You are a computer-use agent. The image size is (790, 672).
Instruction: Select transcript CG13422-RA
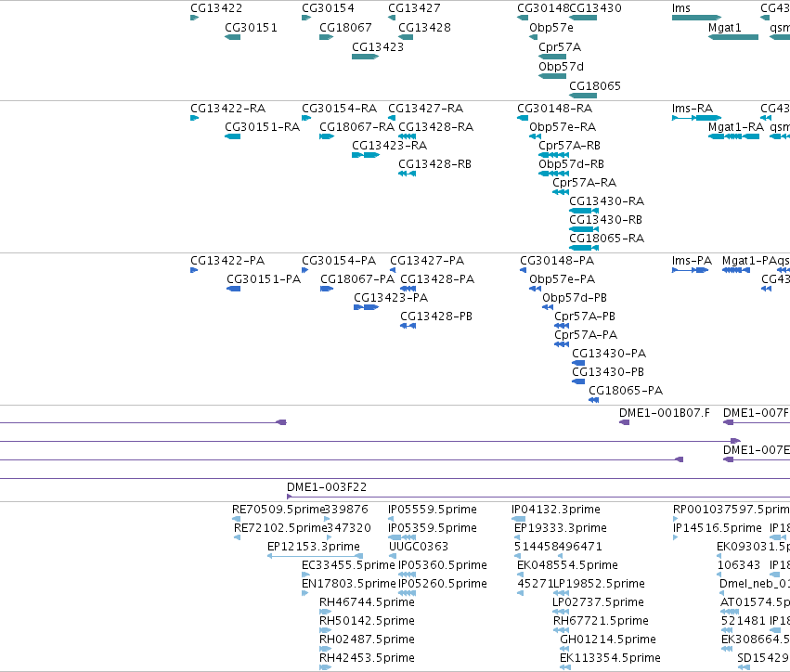point(194,118)
